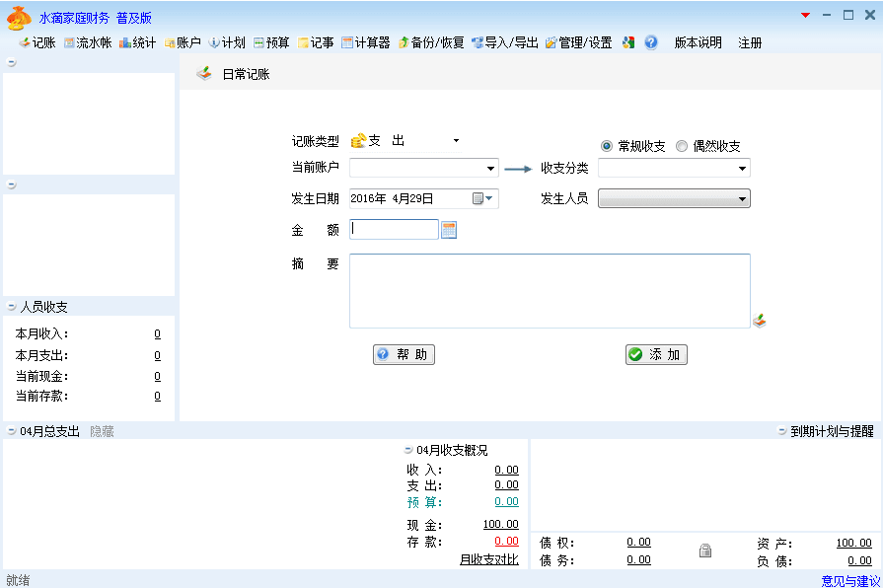Open 管理/设置 settings

pos(578,42)
